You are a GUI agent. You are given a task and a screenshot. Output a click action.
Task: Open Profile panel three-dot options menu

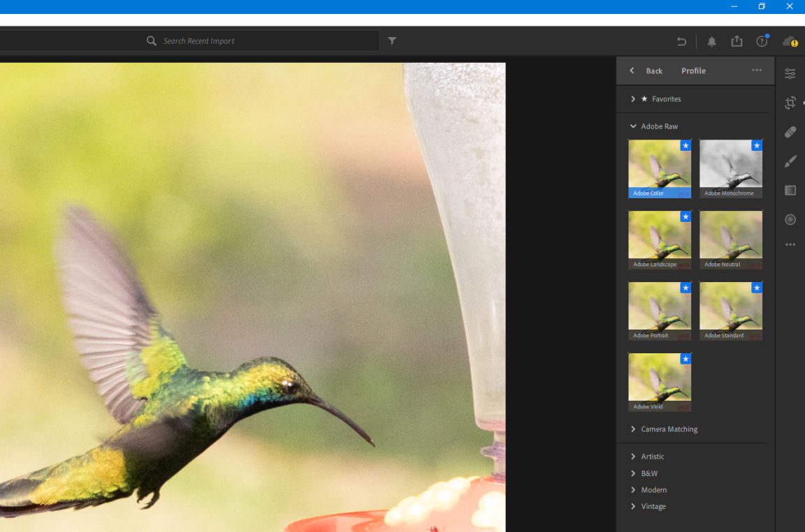pos(757,71)
